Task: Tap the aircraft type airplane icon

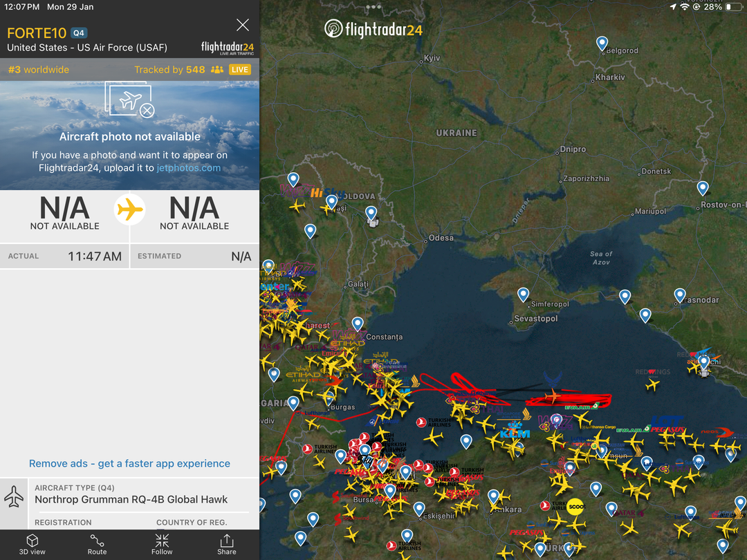Action: [14, 496]
